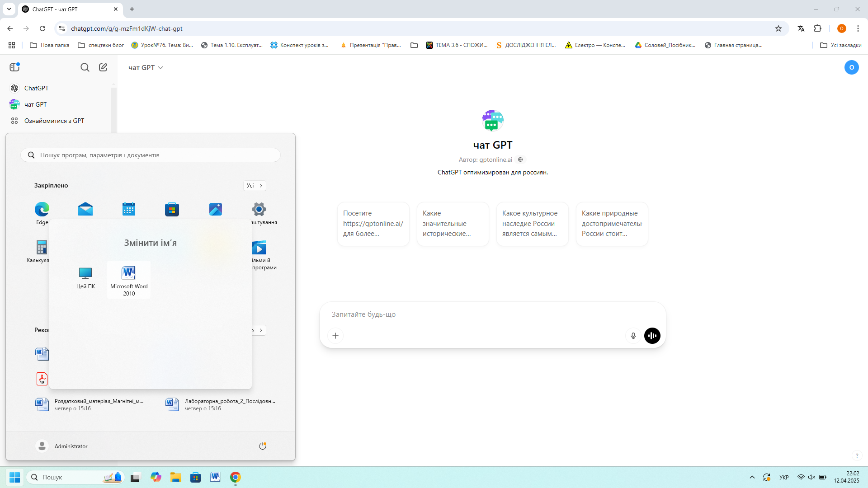Open the Chrome extensions puzzle icon
Viewport: 868px width, 488px height.
point(817,28)
